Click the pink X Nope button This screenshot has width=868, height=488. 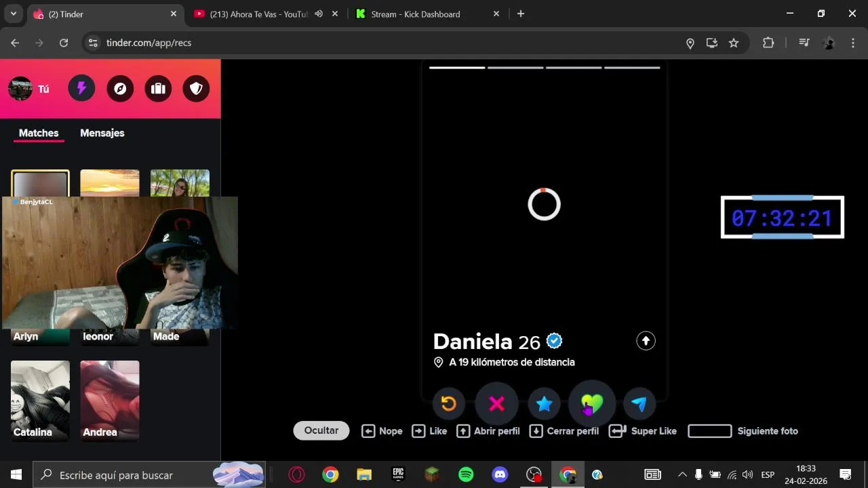[497, 404]
